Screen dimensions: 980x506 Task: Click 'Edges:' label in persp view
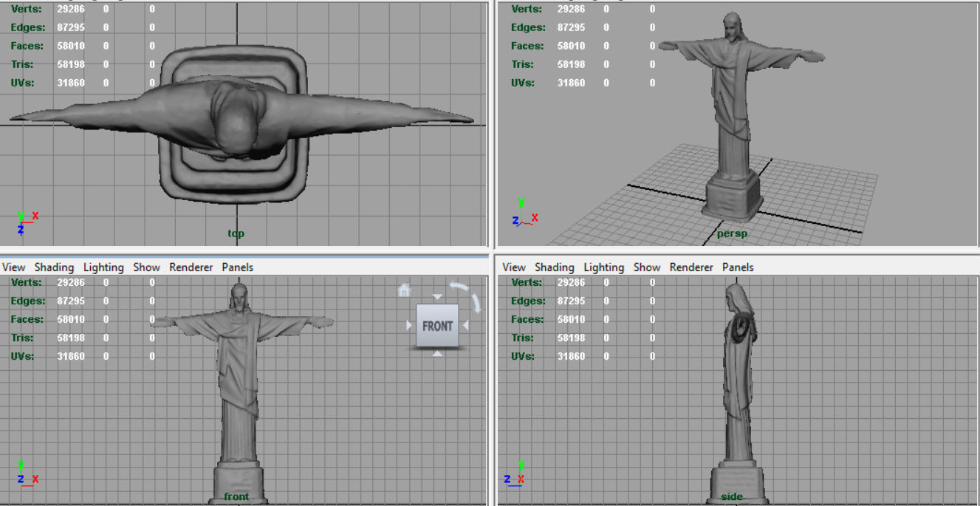(x=528, y=27)
